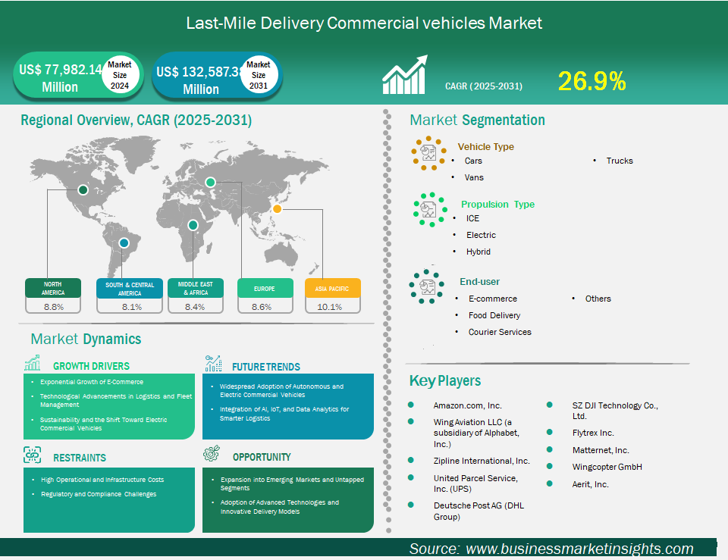Click the Food Delivery item
Viewport: 728px width, 560px height.
point(494,315)
